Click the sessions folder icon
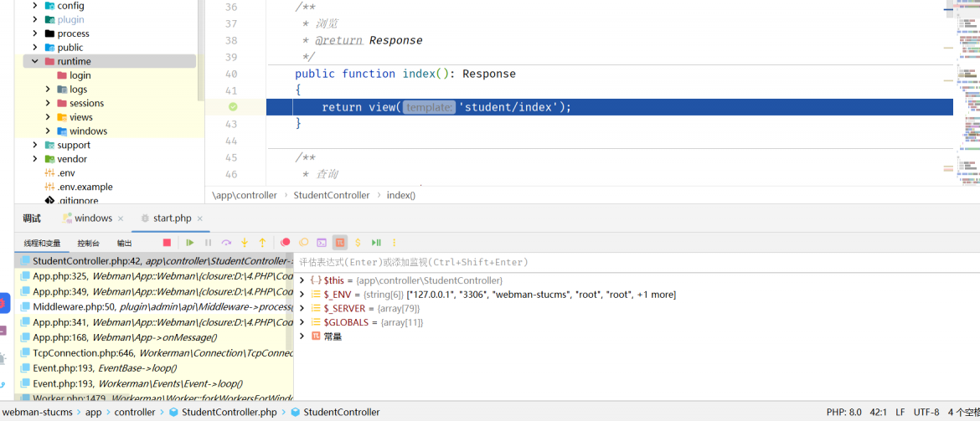The image size is (980, 421). click(62, 103)
